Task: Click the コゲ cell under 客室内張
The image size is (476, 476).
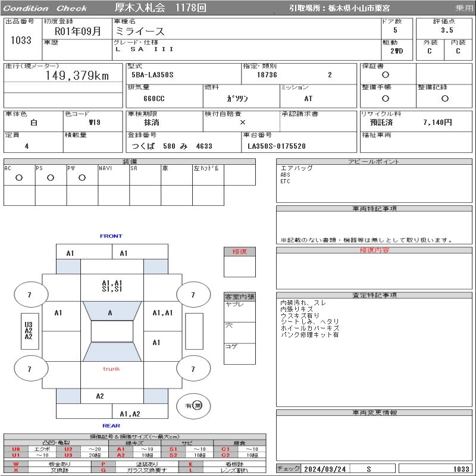Action: (x=240, y=353)
